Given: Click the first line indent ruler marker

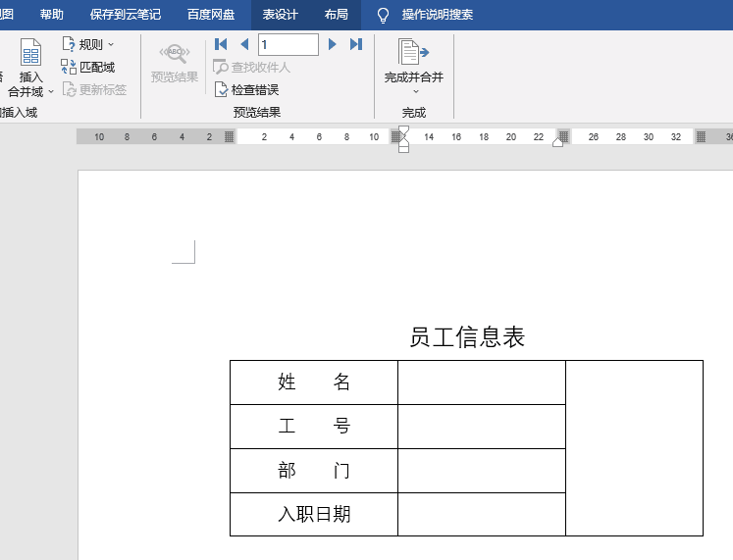Looking at the screenshot, I should tap(404, 129).
